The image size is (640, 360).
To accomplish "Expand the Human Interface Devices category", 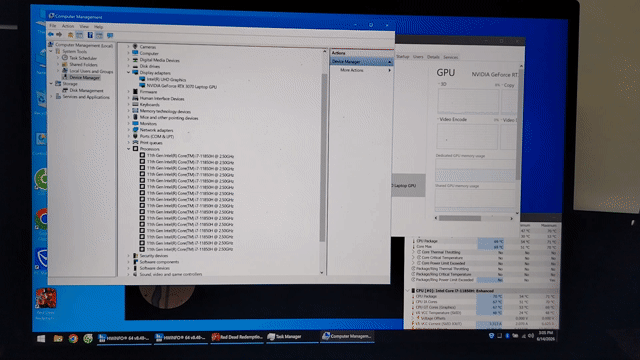I will coord(129,98).
